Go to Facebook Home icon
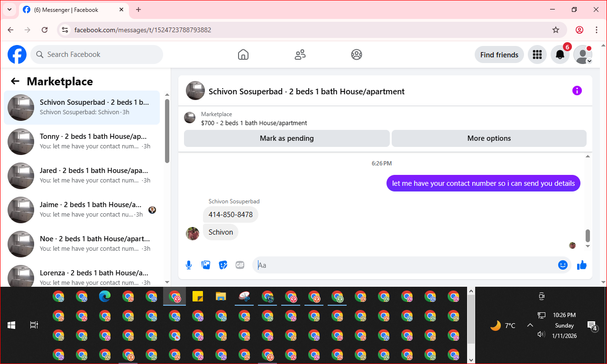Viewport: 607px width, 364px height. coord(243,55)
